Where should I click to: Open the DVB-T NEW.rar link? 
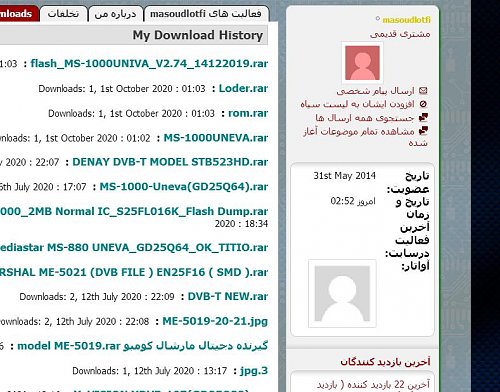(228, 296)
